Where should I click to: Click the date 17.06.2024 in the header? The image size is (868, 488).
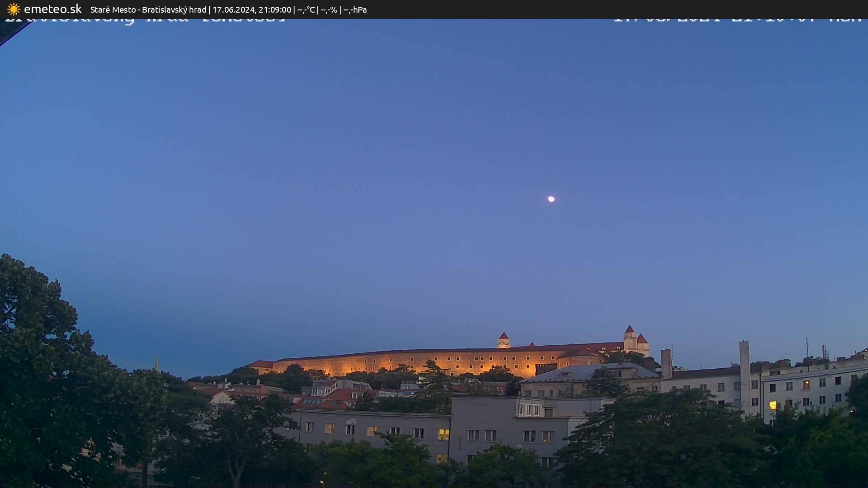[236, 9]
